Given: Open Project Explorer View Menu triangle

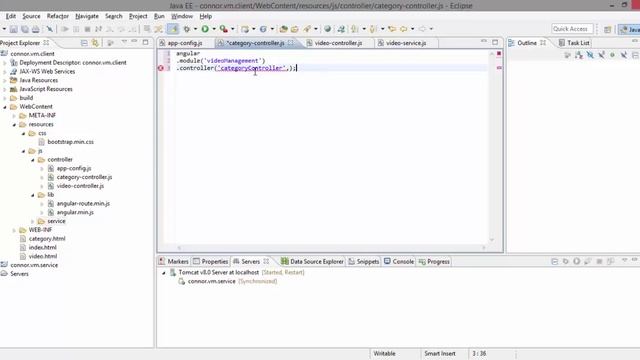Looking at the screenshot, I should (x=124, y=42).
